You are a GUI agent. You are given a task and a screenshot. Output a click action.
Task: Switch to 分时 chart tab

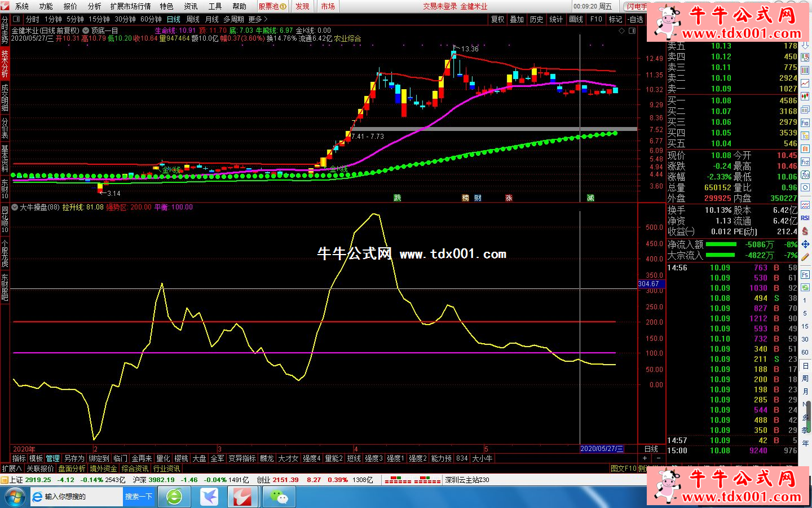(x=33, y=19)
